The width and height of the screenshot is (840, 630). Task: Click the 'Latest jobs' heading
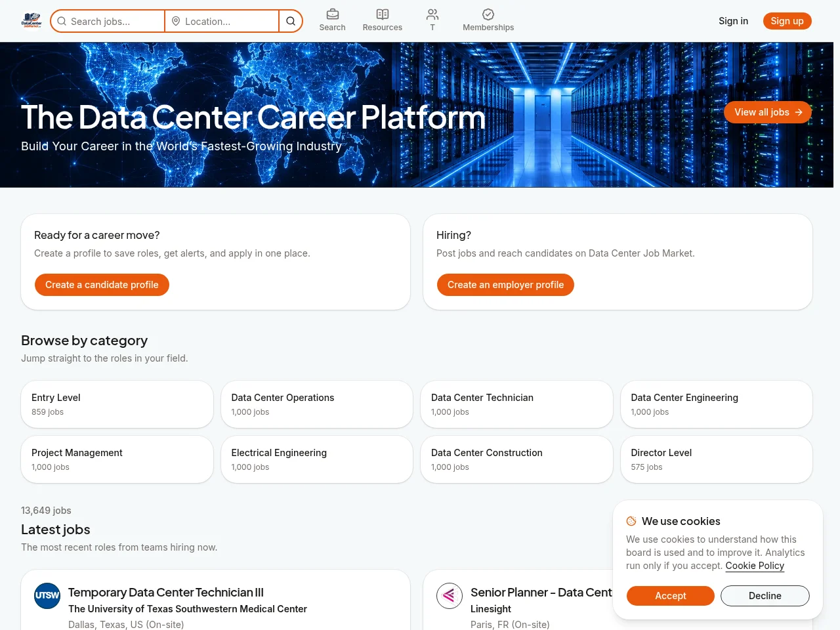(56, 530)
